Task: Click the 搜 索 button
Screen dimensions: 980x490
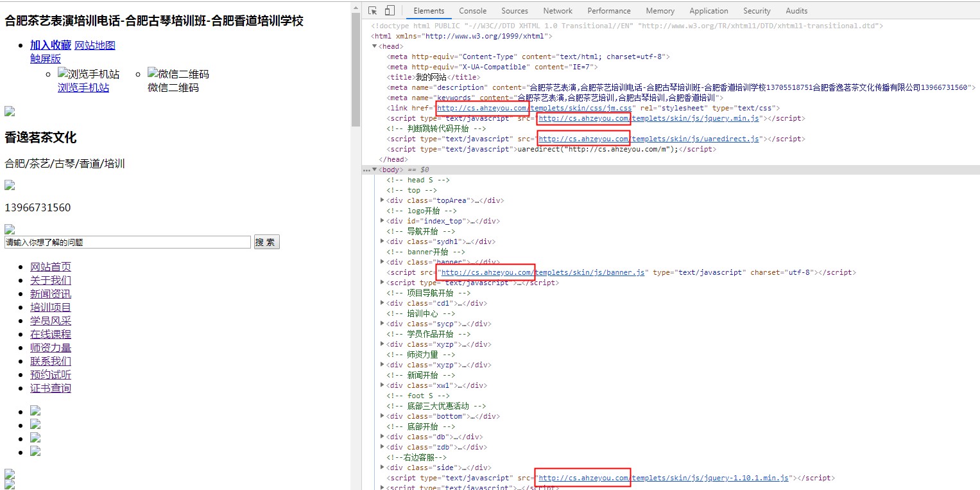Action: pyautogui.click(x=267, y=242)
